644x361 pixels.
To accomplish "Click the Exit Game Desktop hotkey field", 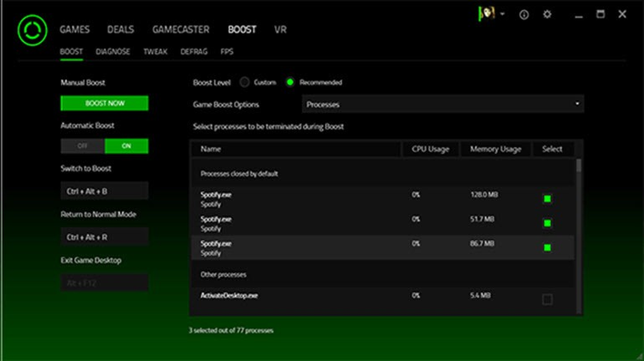I will click(x=105, y=283).
